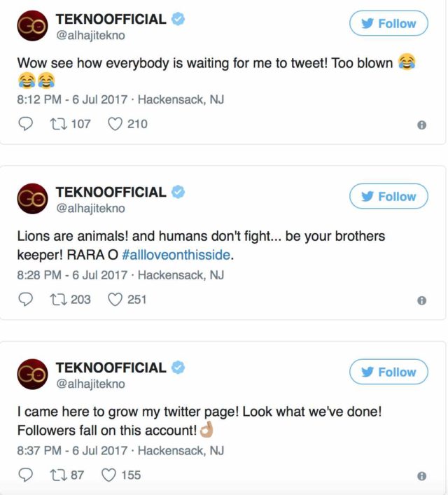Open info icon on the 8:12 PM tweet
The width and height of the screenshot is (448, 495).
(421, 125)
